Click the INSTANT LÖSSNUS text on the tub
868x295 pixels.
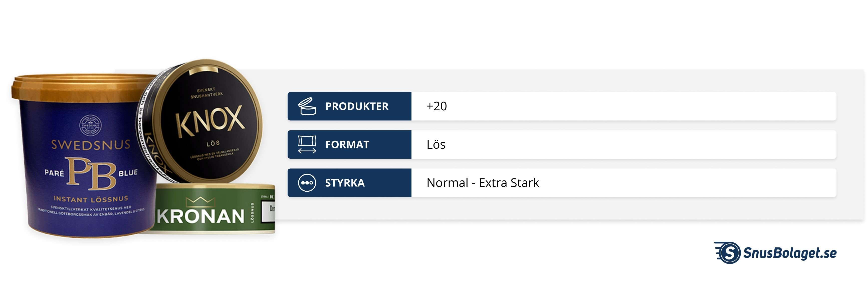pyautogui.click(x=91, y=199)
